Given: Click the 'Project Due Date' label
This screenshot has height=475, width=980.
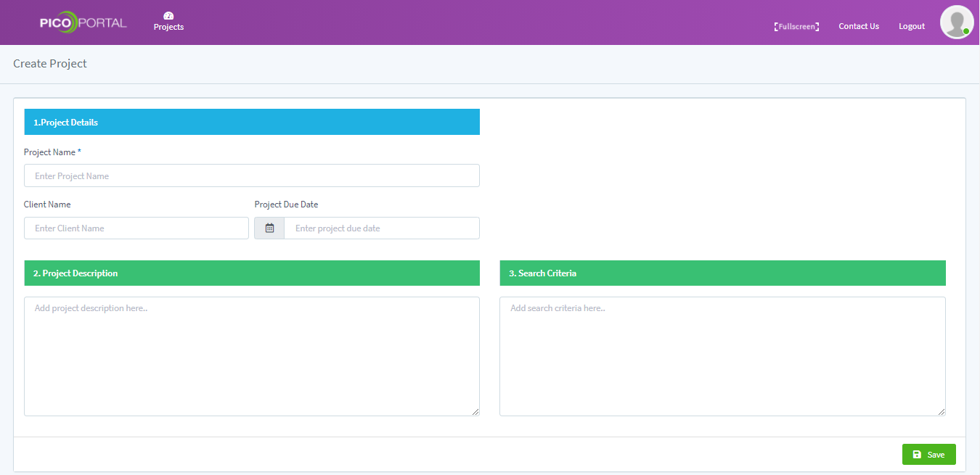Looking at the screenshot, I should (x=286, y=205).
